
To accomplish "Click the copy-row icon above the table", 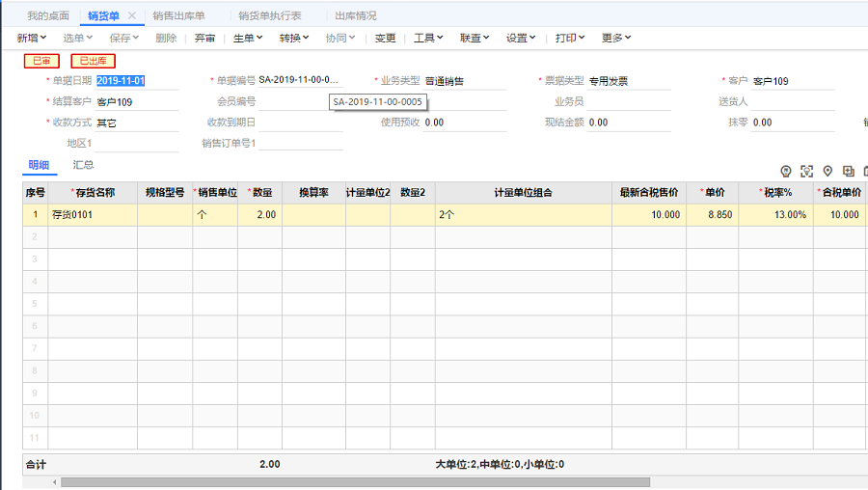I will [x=849, y=171].
